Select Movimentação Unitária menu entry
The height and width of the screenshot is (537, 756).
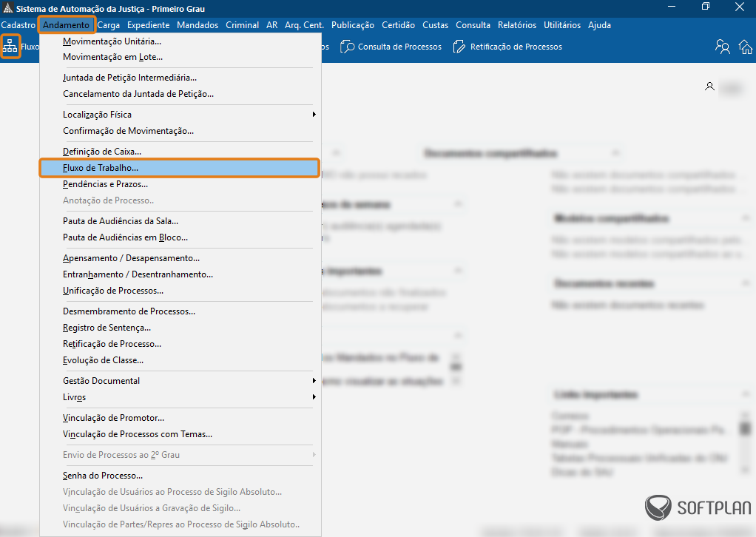[x=180, y=41]
